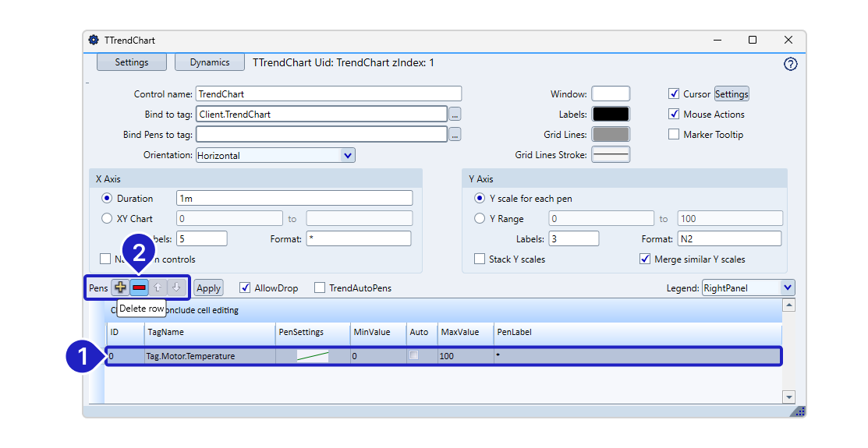The height and width of the screenshot is (448, 868).
Task: Toggle the Marker Tooltip checkbox
Action: pyautogui.click(x=675, y=135)
